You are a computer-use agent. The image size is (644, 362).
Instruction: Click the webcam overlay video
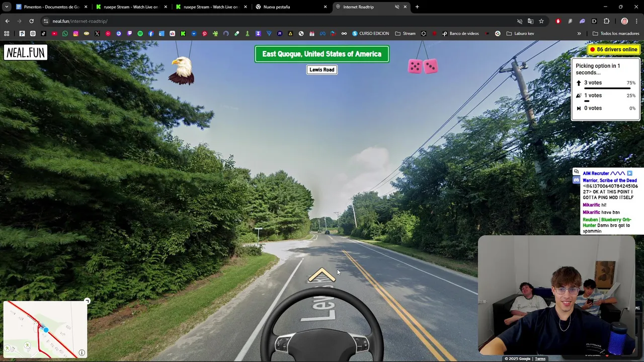pyautogui.click(x=556, y=296)
